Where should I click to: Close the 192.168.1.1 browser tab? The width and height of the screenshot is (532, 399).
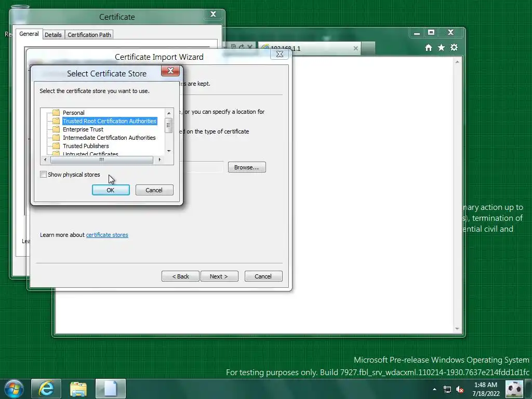tap(355, 48)
